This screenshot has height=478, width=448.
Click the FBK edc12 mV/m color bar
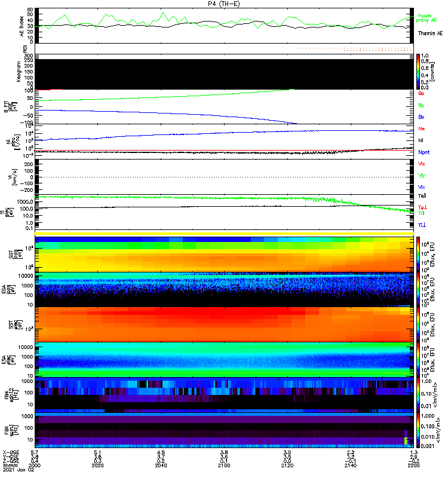tap(418, 395)
